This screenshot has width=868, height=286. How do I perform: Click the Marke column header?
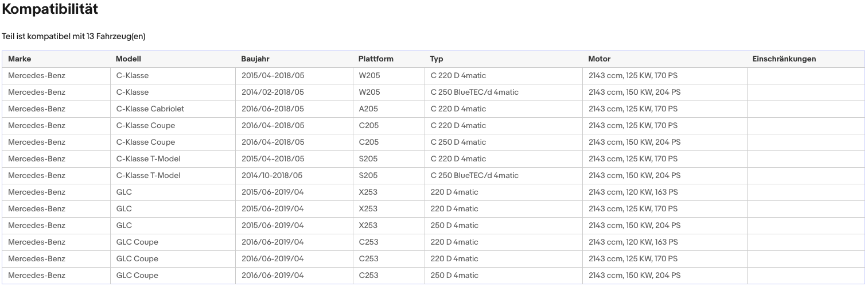click(x=20, y=59)
